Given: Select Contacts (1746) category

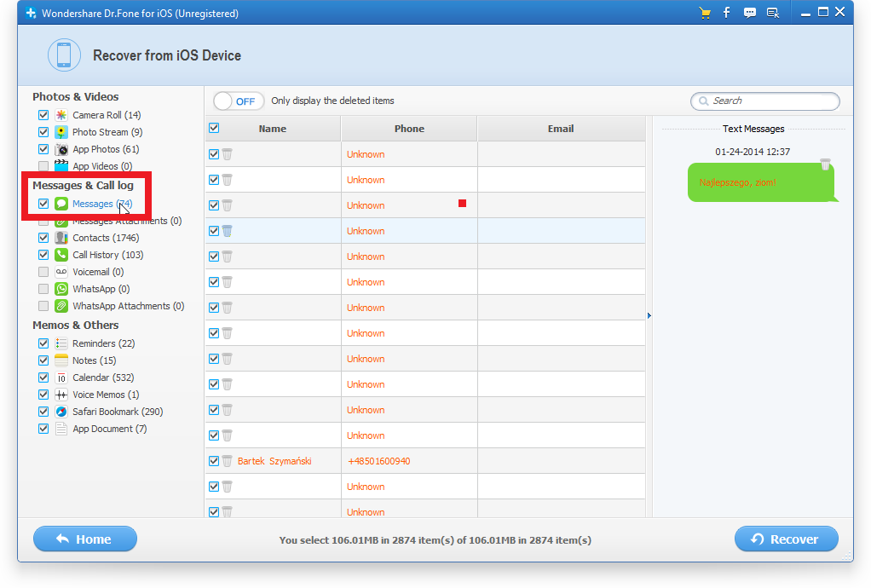Looking at the screenshot, I should 106,238.
